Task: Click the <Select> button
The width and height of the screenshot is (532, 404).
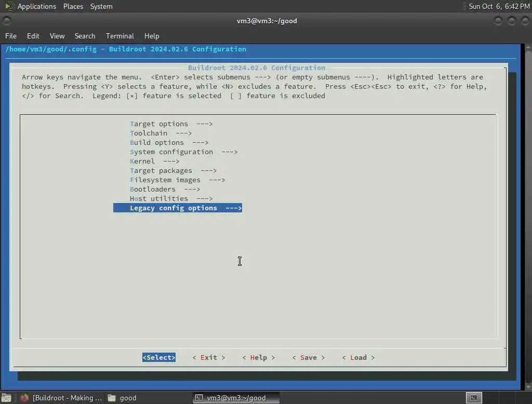Action: [159, 358]
